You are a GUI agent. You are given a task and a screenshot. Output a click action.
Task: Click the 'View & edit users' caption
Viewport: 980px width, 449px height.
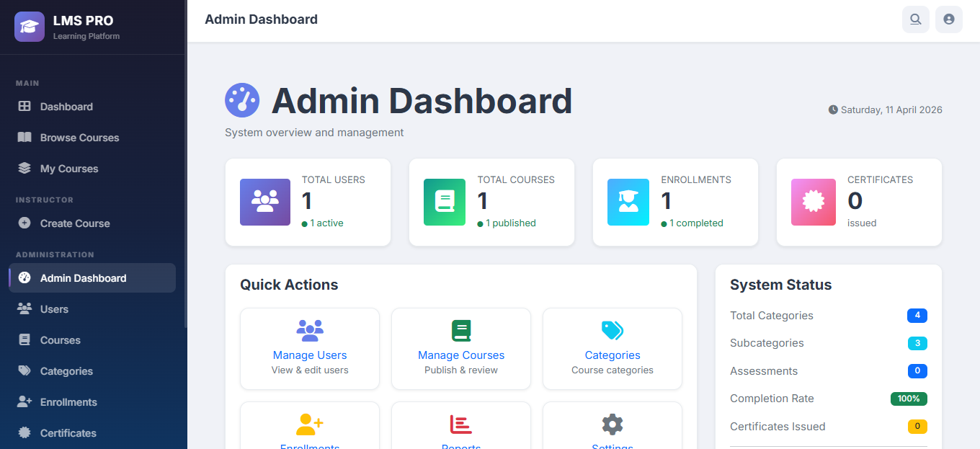(x=310, y=370)
